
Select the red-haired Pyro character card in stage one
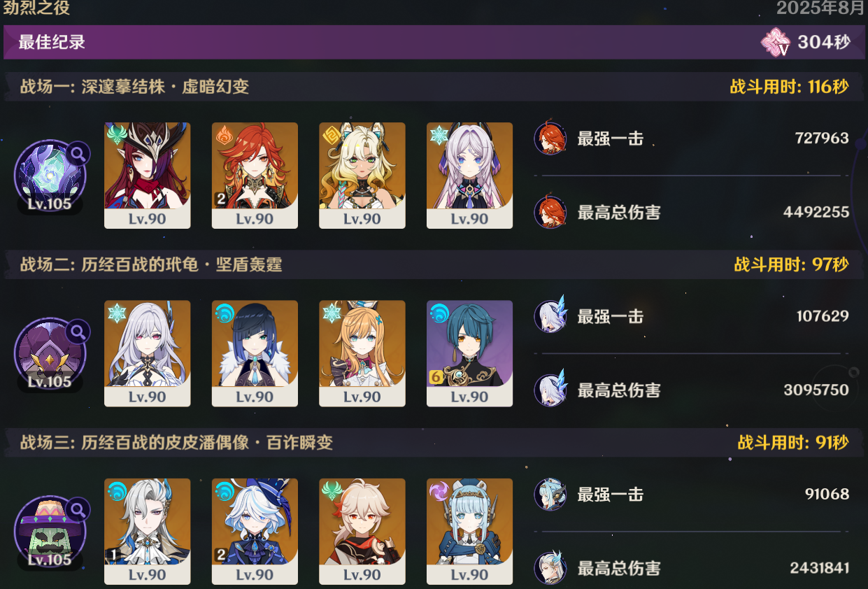[x=255, y=176]
